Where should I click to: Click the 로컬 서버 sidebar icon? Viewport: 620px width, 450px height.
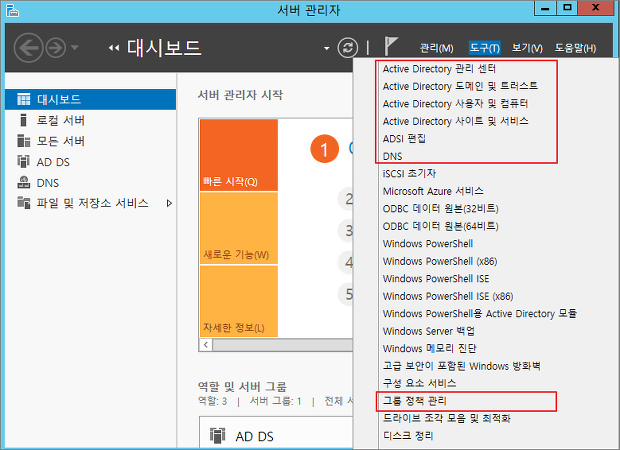point(24,120)
